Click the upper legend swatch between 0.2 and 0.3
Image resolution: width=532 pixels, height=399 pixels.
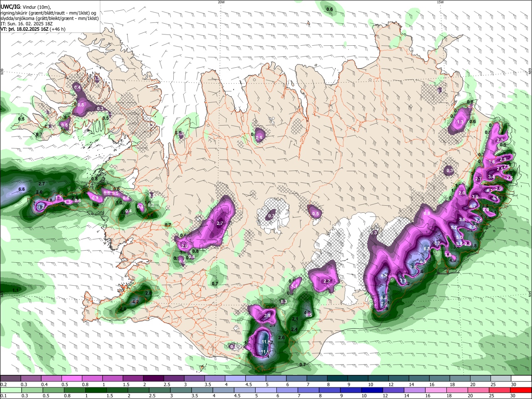[10, 379]
